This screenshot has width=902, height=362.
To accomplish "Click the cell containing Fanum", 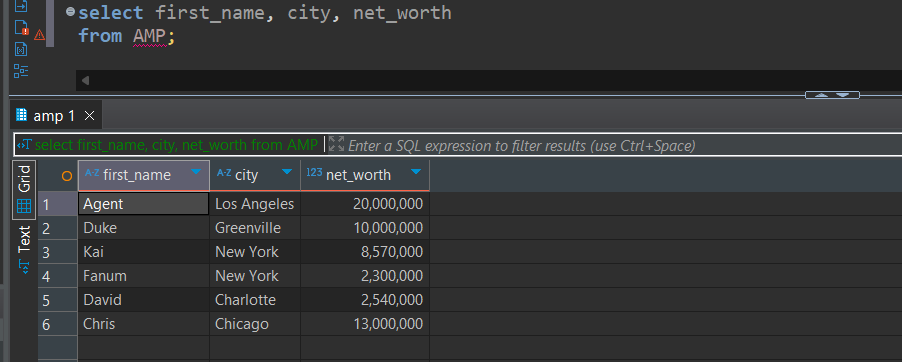I will (143, 276).
